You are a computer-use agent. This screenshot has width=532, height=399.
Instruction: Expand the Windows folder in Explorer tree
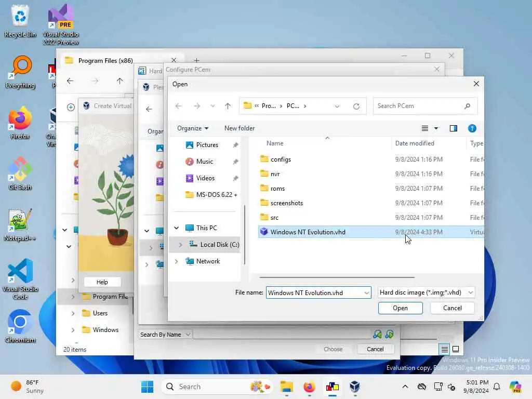tap(73, 330)
